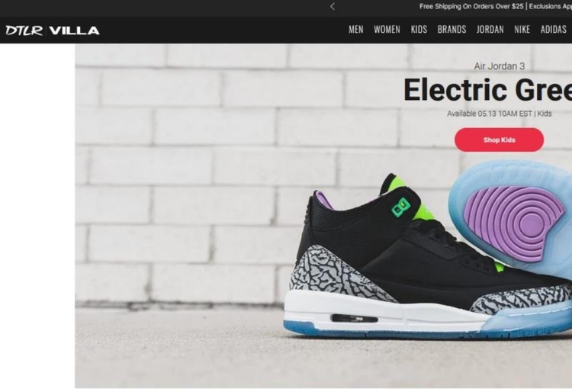
Task: Open the WOMEN menu
Action: click(x=387, y=30)
